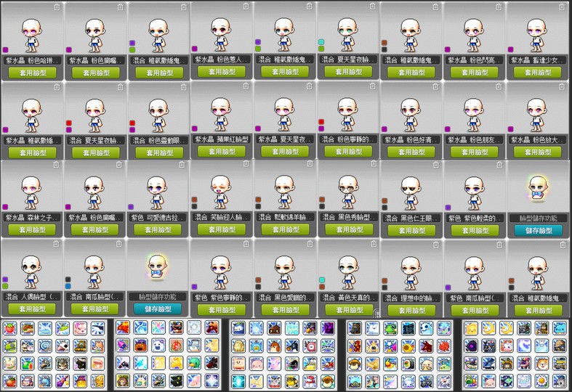The image size is (572, 392).
Task: Select the sushi roll icon
Action: 408,363
